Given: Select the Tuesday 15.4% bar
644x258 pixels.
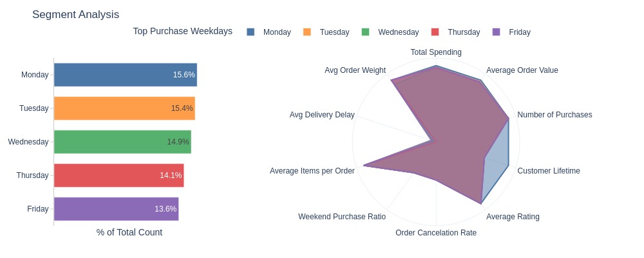Looking at the screenshot, I should pyautogui.click(x=124, y=108).
